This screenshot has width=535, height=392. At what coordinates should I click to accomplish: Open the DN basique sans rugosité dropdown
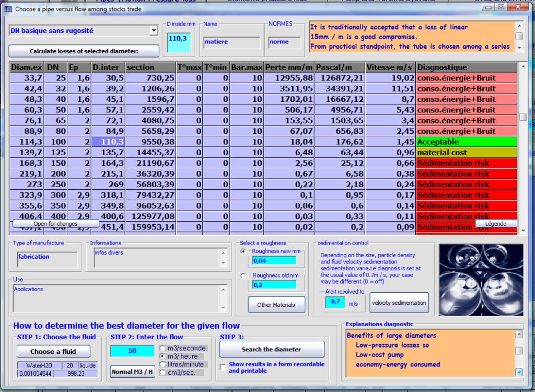coord(154,31)
